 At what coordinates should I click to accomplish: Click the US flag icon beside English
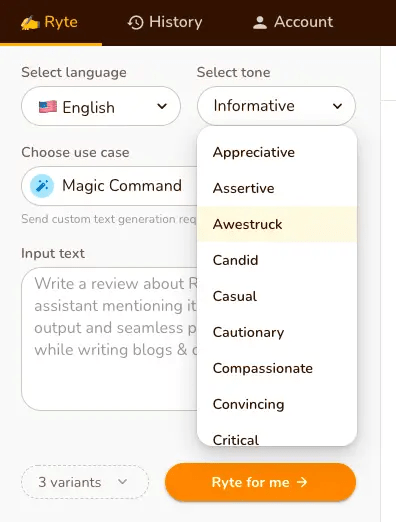(x=48, y=107)
